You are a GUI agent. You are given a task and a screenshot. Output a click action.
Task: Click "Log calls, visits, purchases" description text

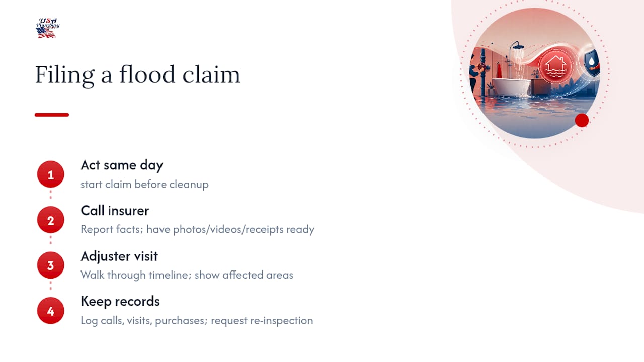pyautogui.click(x=143, y=320)
